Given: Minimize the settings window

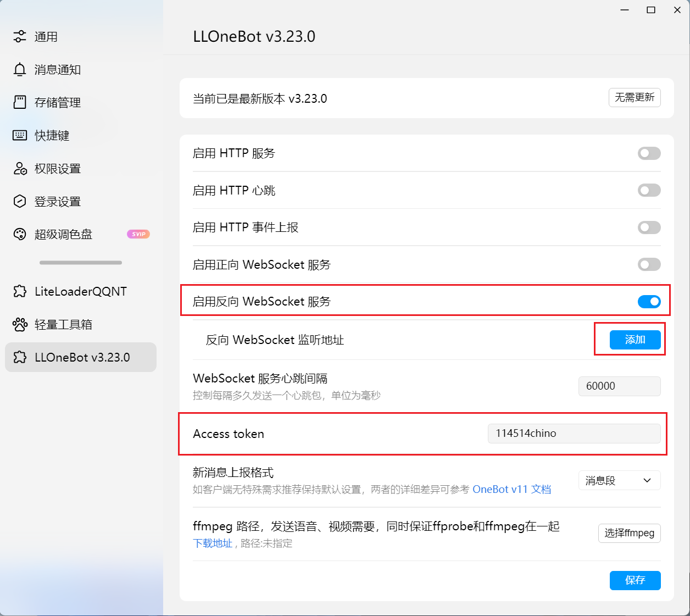Looking at the screenshot, I should pos(625,10).
